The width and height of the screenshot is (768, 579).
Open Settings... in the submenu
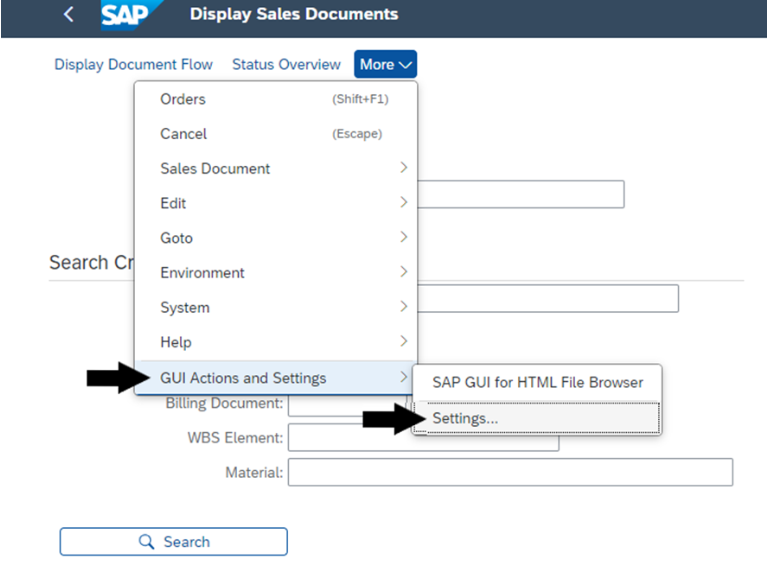click(537, 418)
